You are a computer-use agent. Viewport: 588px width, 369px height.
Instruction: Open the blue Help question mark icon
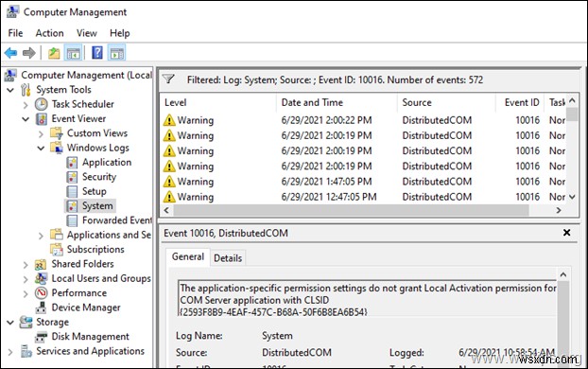pos(97,53)
